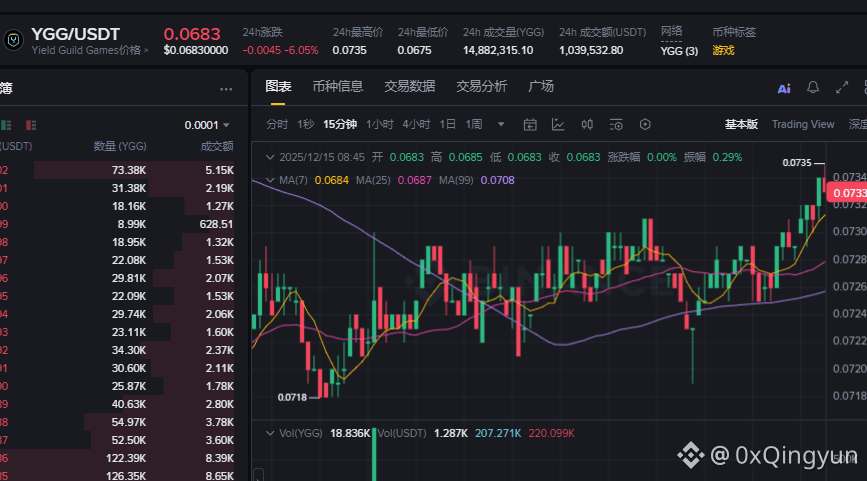Select the 1小时 interval

tap(379, 124)
